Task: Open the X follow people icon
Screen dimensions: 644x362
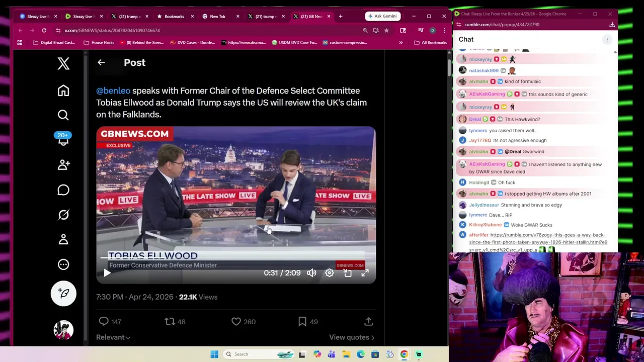Action: click(x=63, y=165)
